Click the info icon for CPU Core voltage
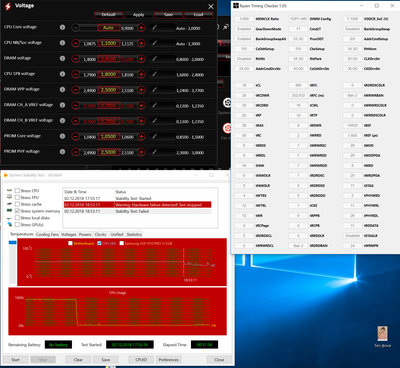 tap(62, 27)
